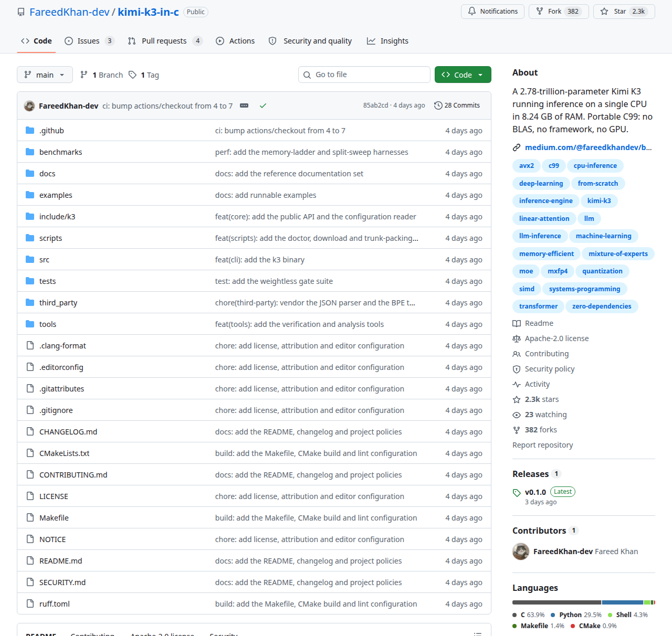View the 382 forks link
The width and height of the screenshot is (672, 636).
[535, 430]
